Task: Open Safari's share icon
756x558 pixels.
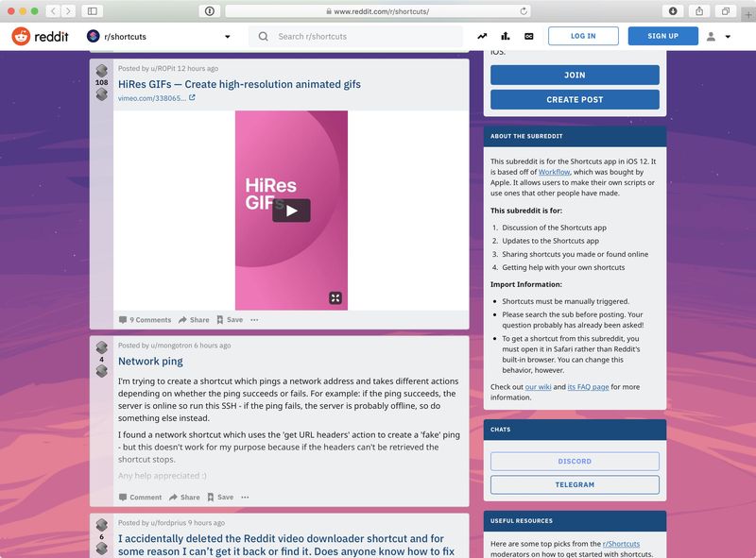Action: (699, 11)
